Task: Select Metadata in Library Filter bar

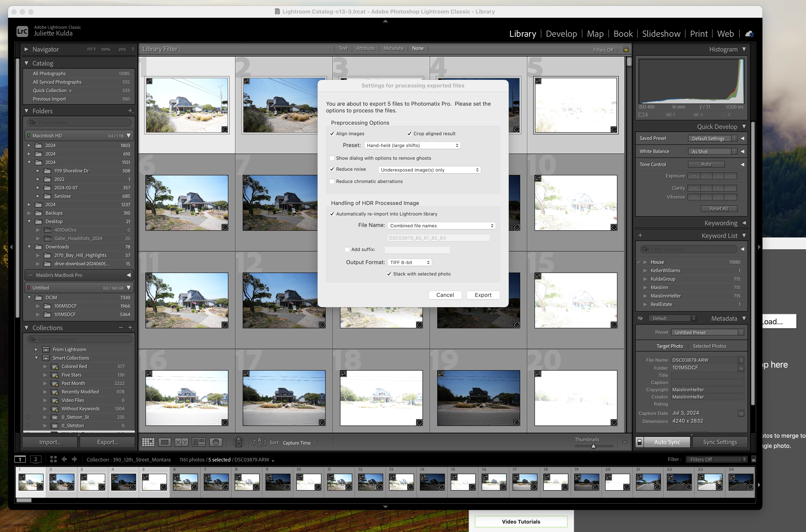Action: (393, 49)
